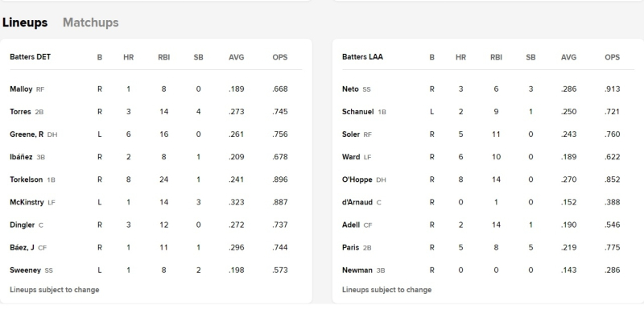This screenshot has width=644, height=326.
Task: Open Newman's player page
Action: click(x=357, y=270)
